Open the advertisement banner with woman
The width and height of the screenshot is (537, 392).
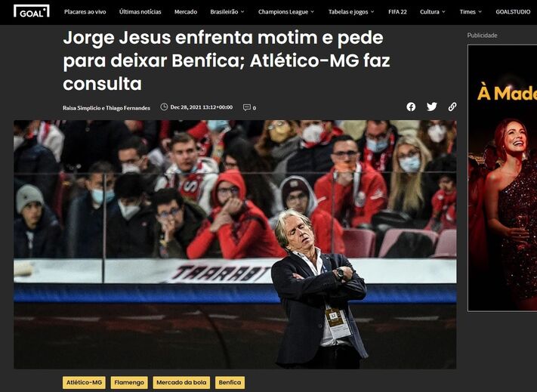click(x=502, y=178)
